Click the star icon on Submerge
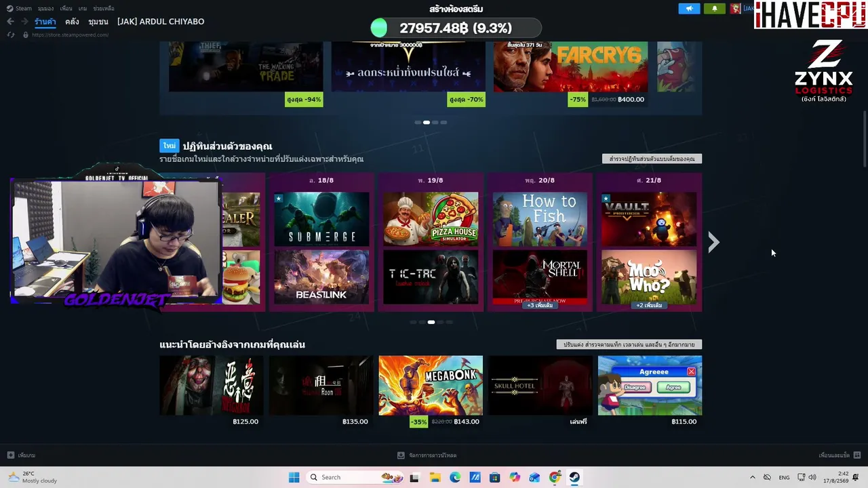Viewport: 868px width, 488px height. click(279, 198)
